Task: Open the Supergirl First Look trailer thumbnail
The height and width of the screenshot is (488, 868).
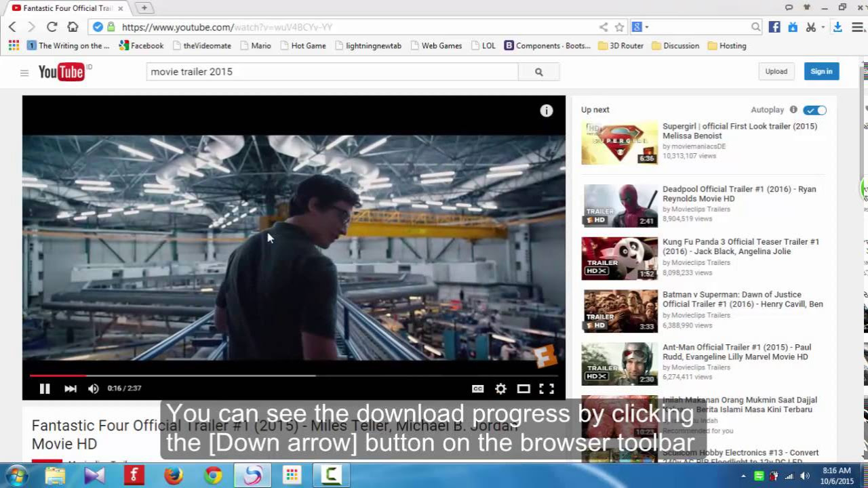Action: coord(620,143)
